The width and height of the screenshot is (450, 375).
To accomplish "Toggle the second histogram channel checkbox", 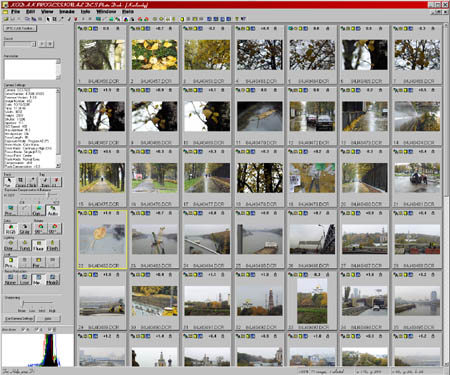I will tap(37, 330).
